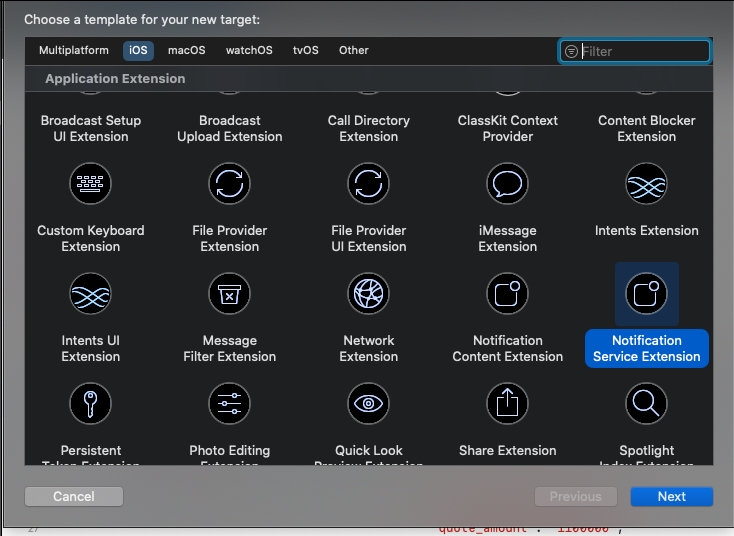Image resolution: width=734 pixels, height=536 pixels.
Task: Pick the iMessage Extension speech bubble icon
Action: point(507,184)
